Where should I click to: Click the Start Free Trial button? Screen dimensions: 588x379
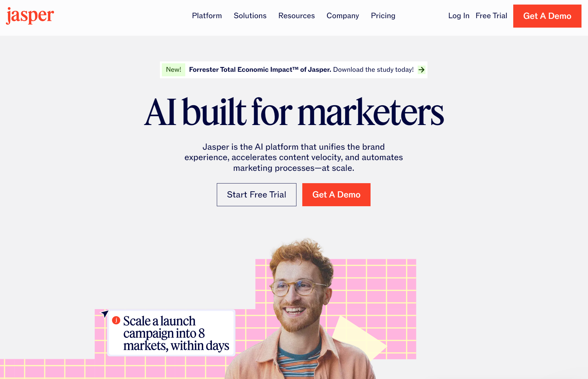256,195
